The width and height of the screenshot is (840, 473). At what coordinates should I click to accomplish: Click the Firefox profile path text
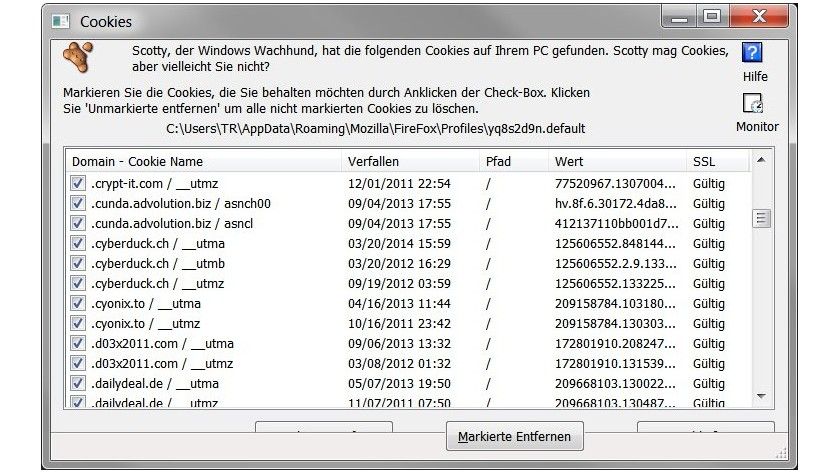pos(376,129)
